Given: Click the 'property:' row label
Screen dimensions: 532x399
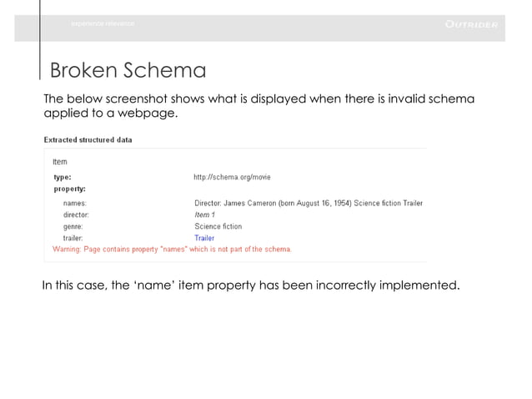Looking at the screenshot, I should (x=70, y=189).
